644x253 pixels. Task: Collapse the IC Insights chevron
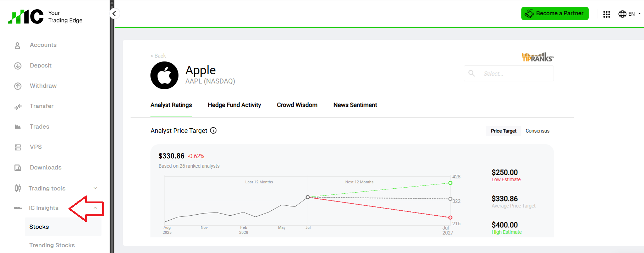95,208
